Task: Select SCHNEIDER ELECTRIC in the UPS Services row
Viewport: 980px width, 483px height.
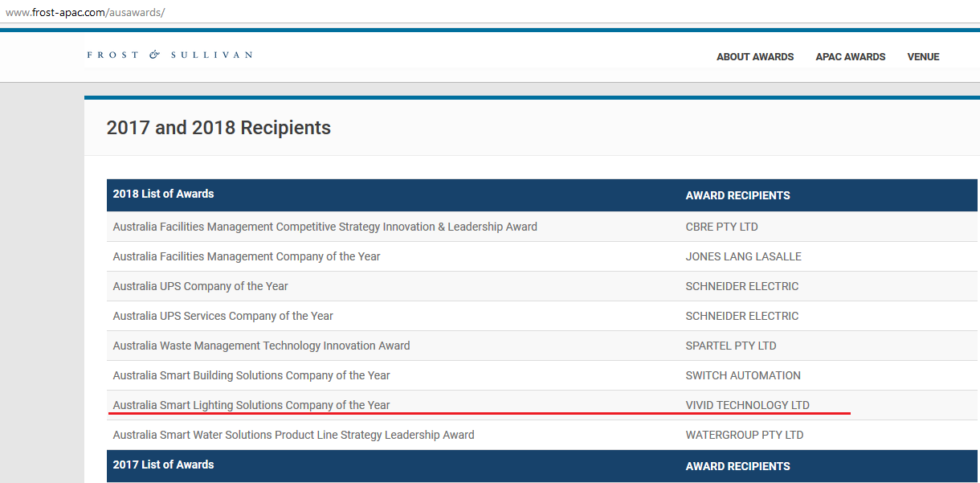Action: click(741, 316)
